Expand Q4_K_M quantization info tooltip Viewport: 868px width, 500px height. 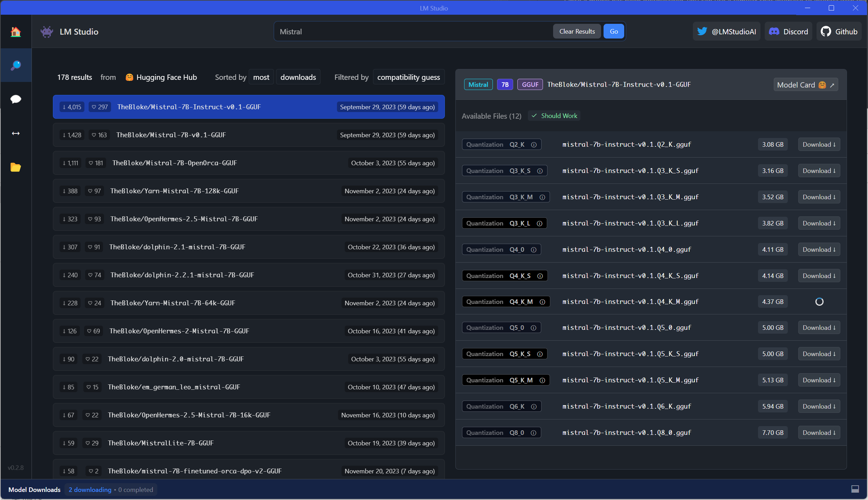(541, 301)
